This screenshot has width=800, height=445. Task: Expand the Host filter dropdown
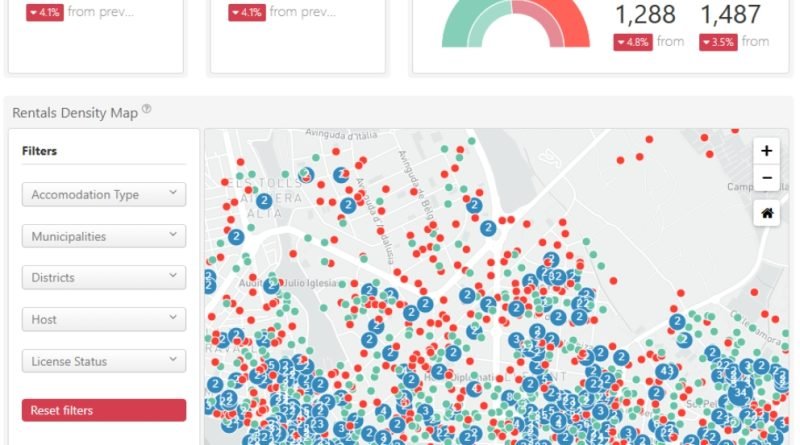coord(104,319)
